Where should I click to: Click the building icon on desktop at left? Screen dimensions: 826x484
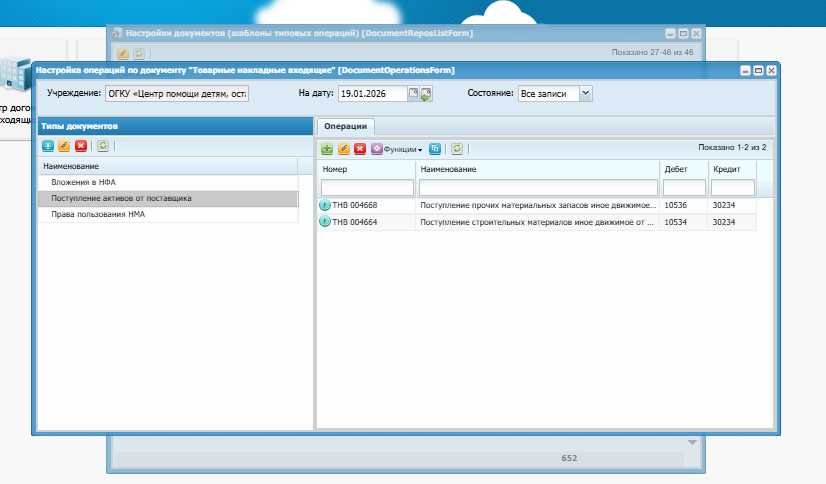pyautogui.click(x=16, y=74)
